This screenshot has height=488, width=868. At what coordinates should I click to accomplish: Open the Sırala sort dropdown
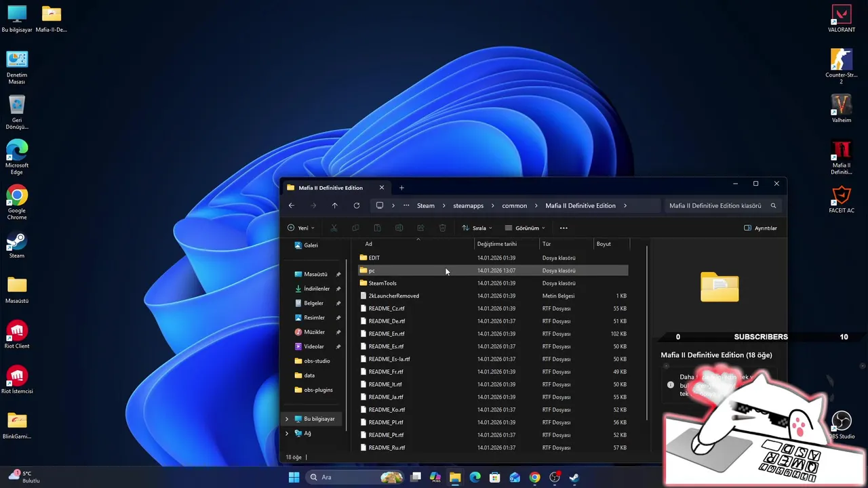pos(477,228)
